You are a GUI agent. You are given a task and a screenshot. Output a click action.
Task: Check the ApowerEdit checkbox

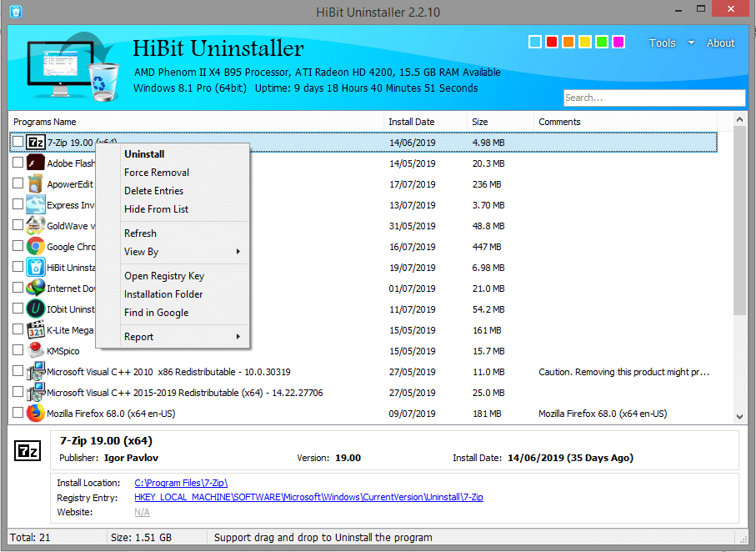pyautogui.click(x=18, y=183)
